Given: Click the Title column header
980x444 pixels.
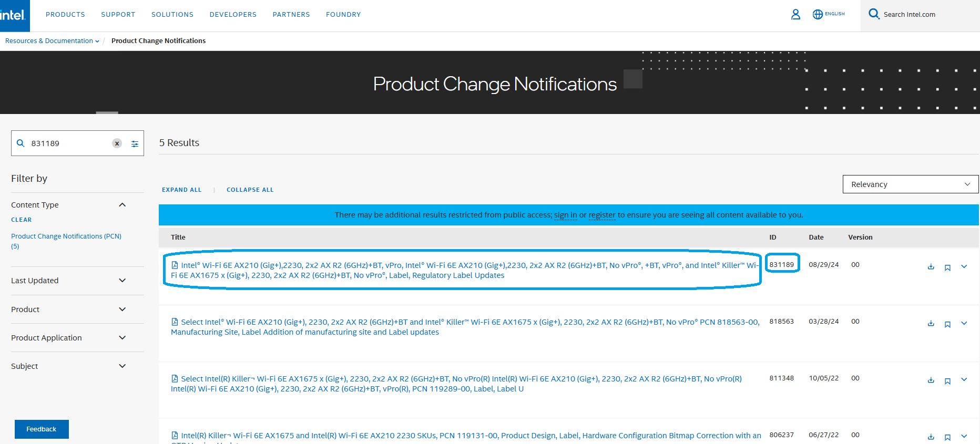Looking at the screenshot, I should tap(178, 238).
